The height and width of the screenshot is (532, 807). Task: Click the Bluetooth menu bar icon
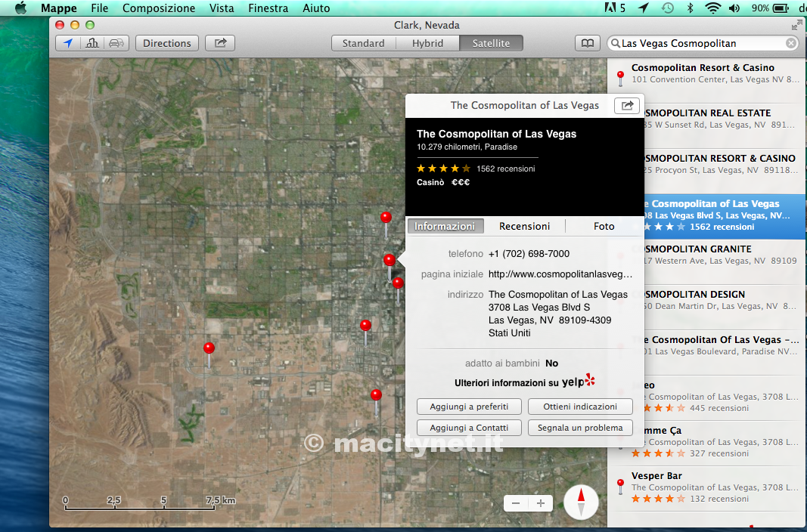691,8
